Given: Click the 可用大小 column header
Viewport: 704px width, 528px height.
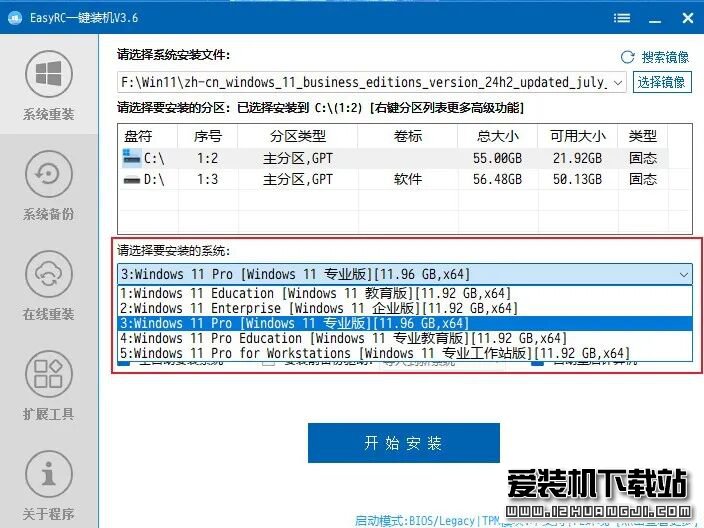Looking at the screenshot, I should 578,136.
